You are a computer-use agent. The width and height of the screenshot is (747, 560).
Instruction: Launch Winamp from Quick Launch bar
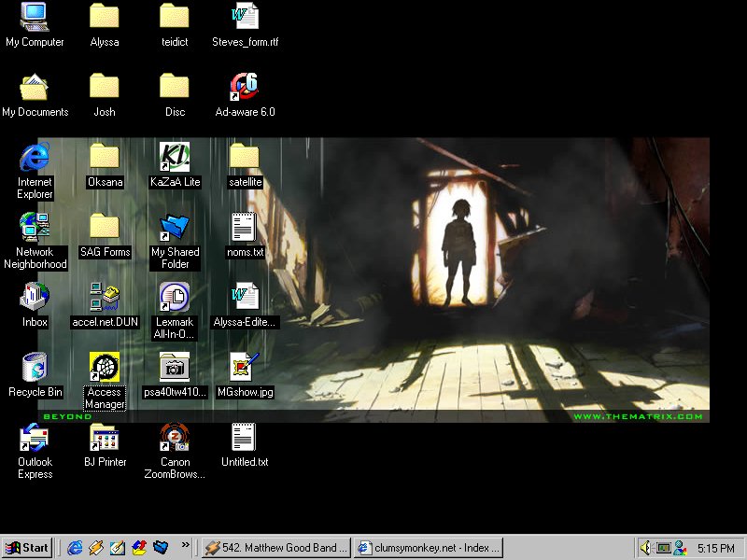pyautogui.click(x=96, y=548)
